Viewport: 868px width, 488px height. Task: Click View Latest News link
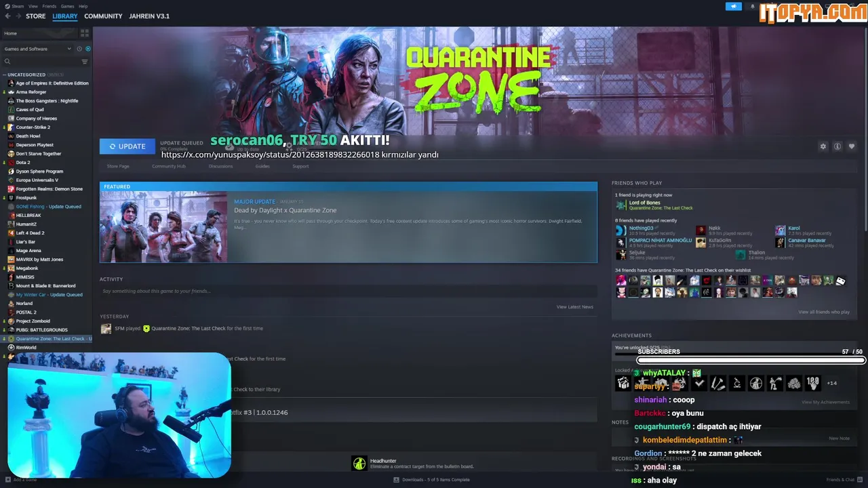(575, 307)
